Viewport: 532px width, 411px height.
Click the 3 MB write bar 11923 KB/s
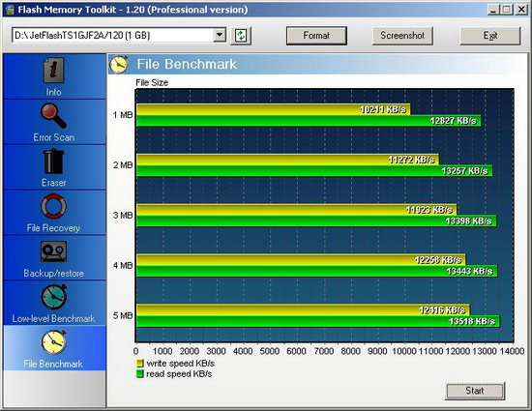click(x=296, y=210)
